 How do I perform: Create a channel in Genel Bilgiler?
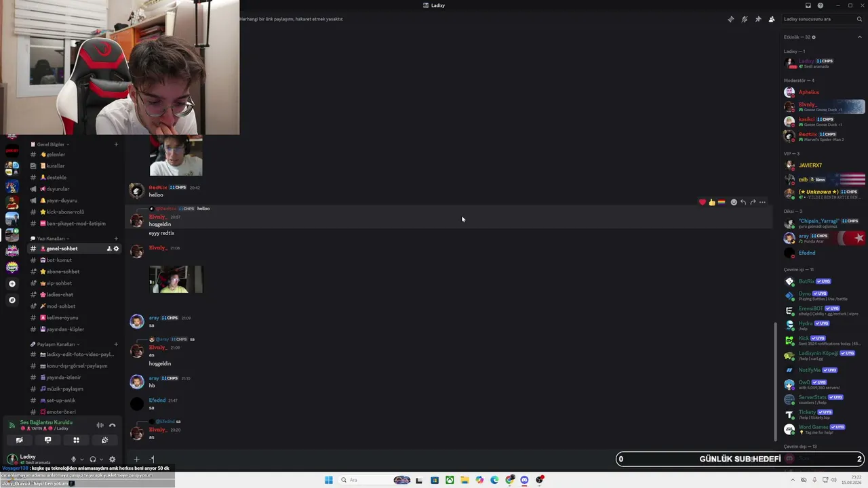116,144
